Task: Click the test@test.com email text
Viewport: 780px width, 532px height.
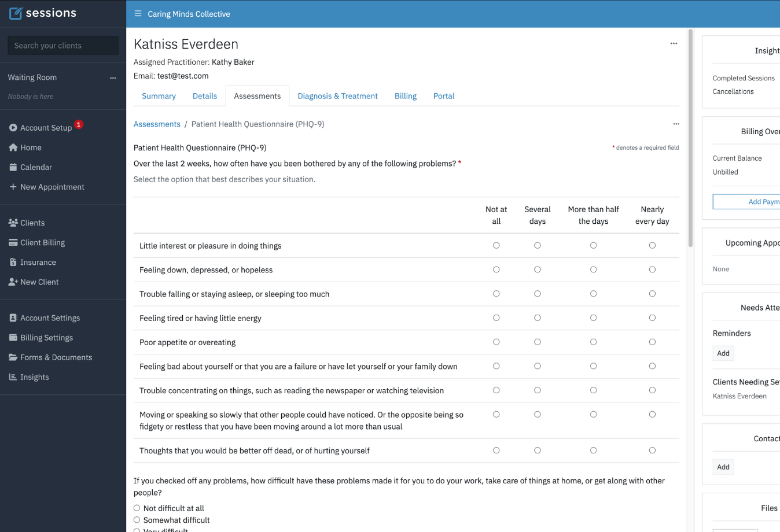Action: pos(183,76)
